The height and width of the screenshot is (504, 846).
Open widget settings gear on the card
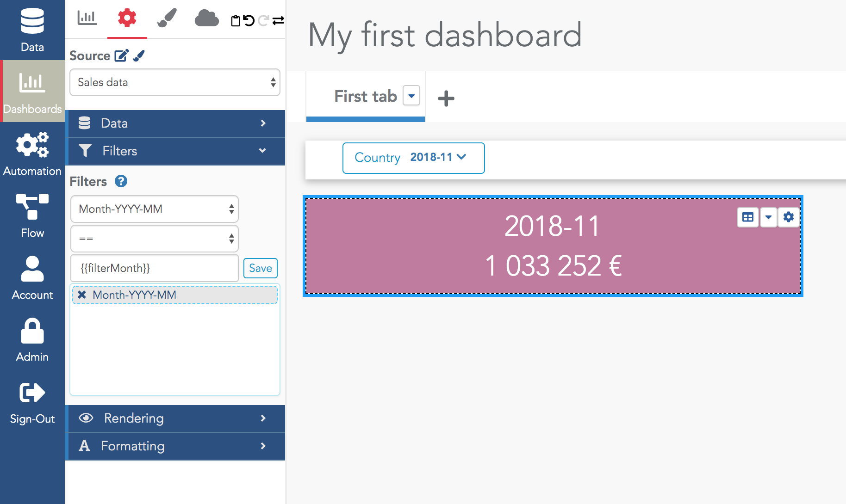tap(789, 217)
